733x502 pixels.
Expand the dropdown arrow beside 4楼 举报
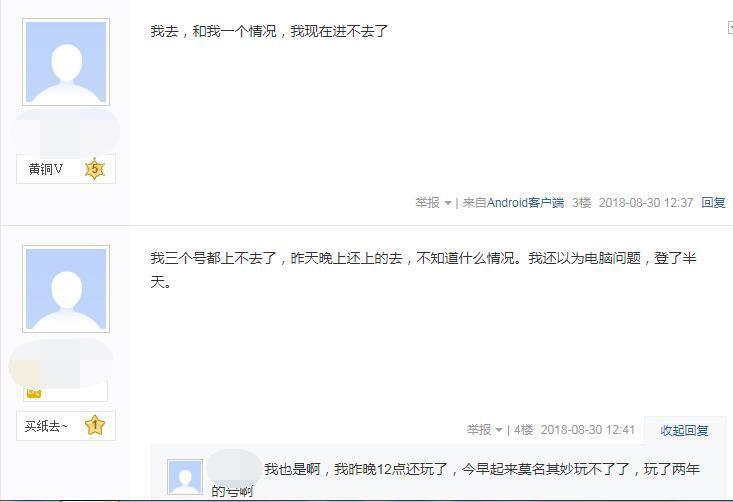pyautogui.click(x=499, y=430)
